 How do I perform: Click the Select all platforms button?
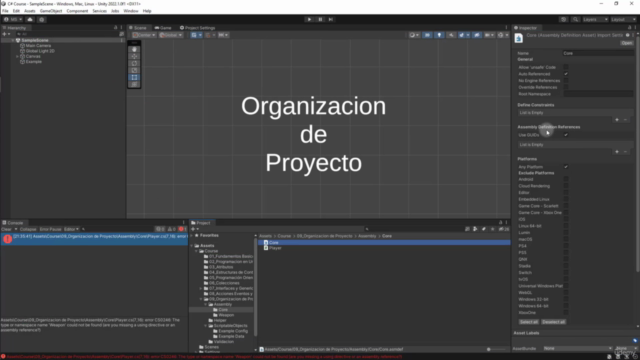click(529, 322)
